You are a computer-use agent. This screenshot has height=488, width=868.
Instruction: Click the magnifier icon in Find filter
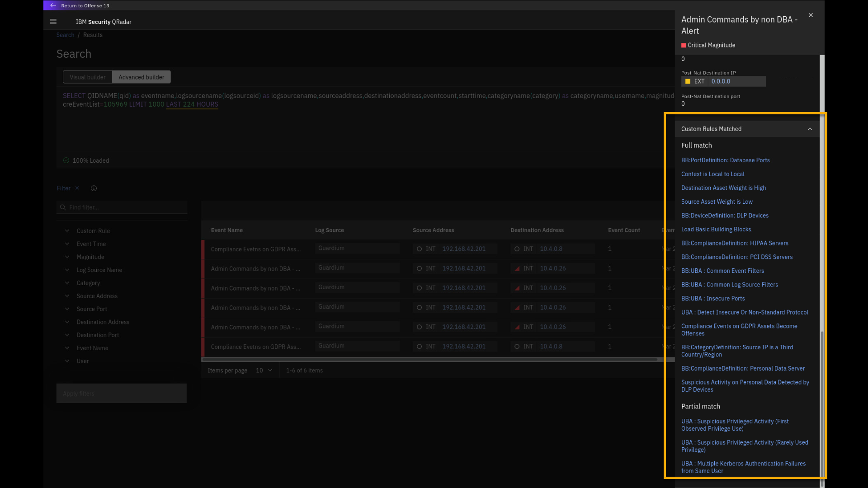[x=63, y=207]
